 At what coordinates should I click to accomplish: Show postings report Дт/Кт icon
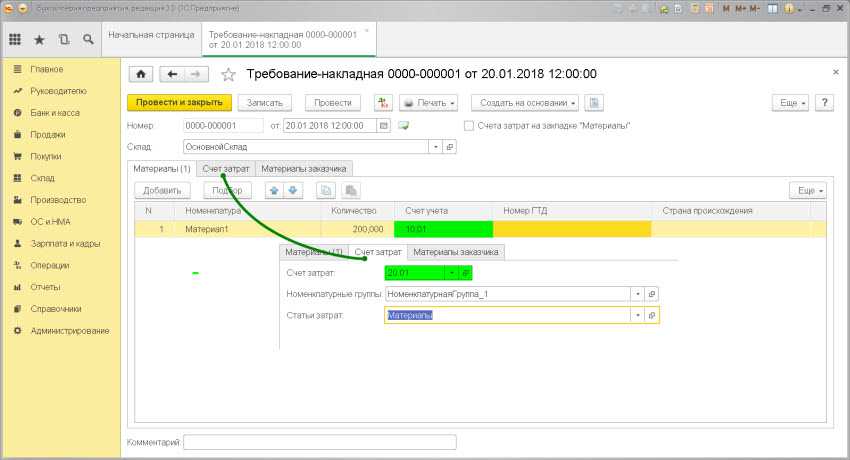pyautogui.click(x=383, y=103)
